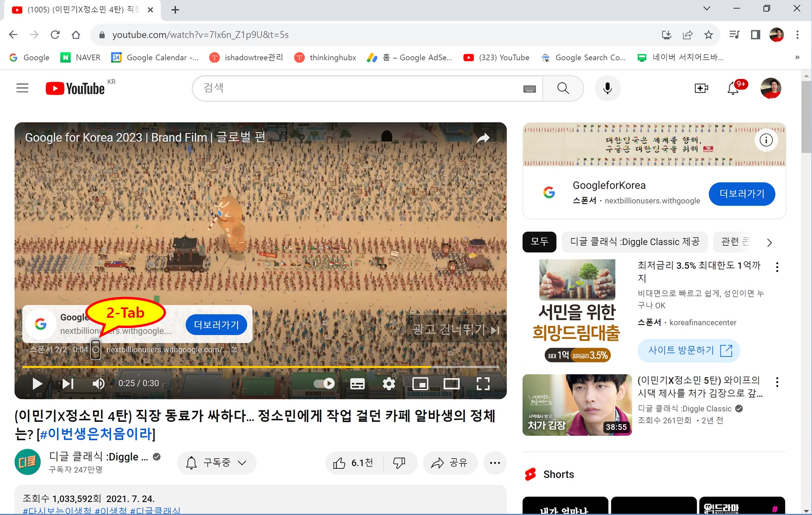Enter fullscreen mode in player
Viewport: 812px width, 515px height.
click(483, 383)
